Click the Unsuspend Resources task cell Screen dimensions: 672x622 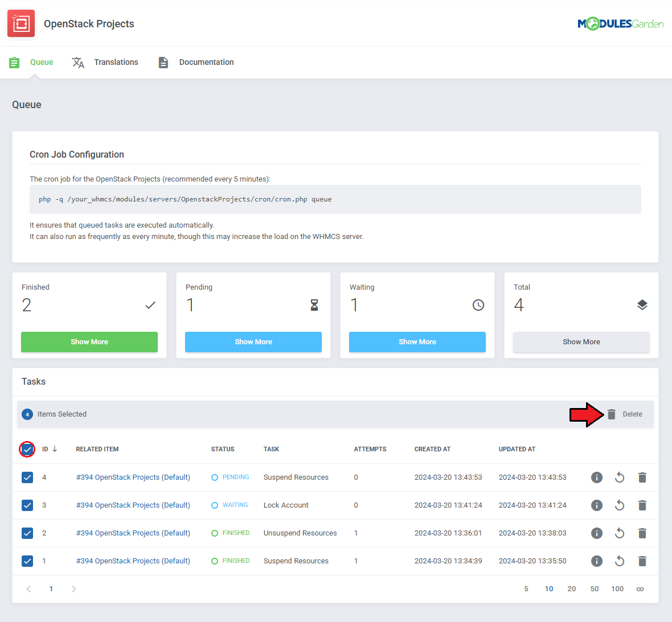coord(300,533)
